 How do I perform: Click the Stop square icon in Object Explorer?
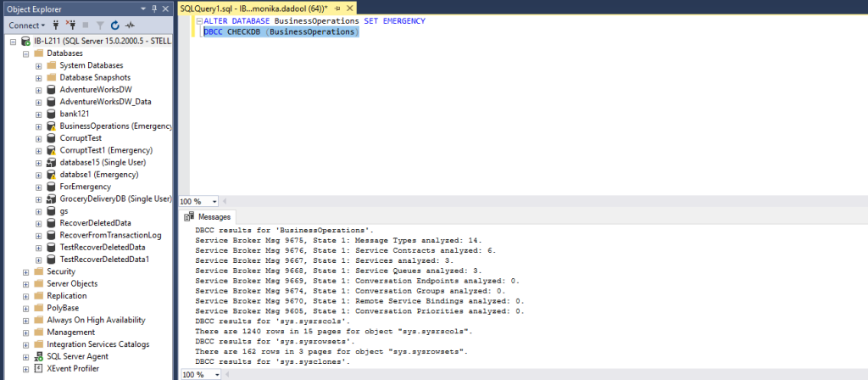(x=86, y=25)
